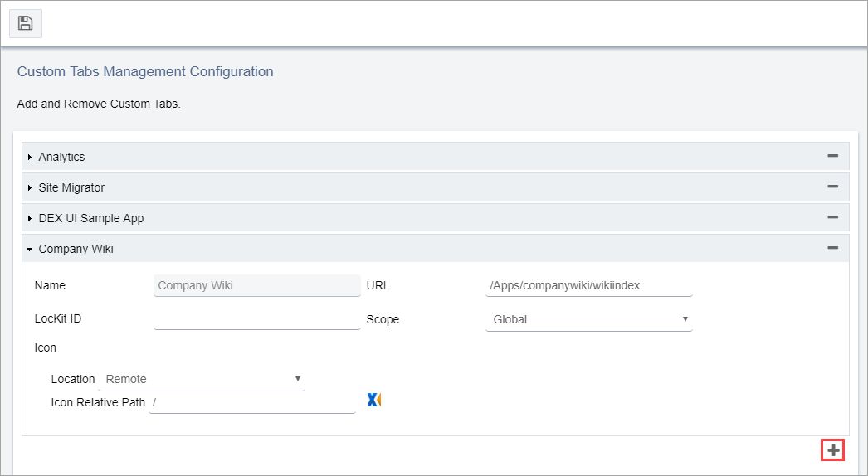Click the LocKit ID label

click(x=57, y=318)
